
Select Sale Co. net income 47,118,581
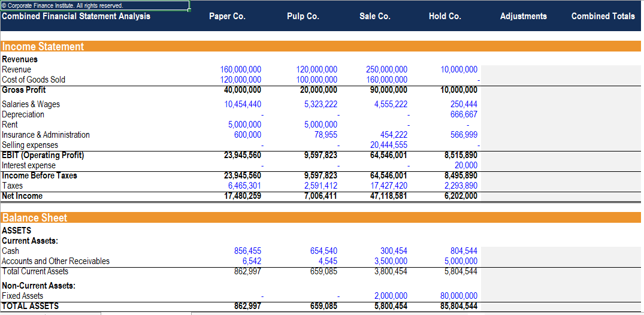[389, 196]
